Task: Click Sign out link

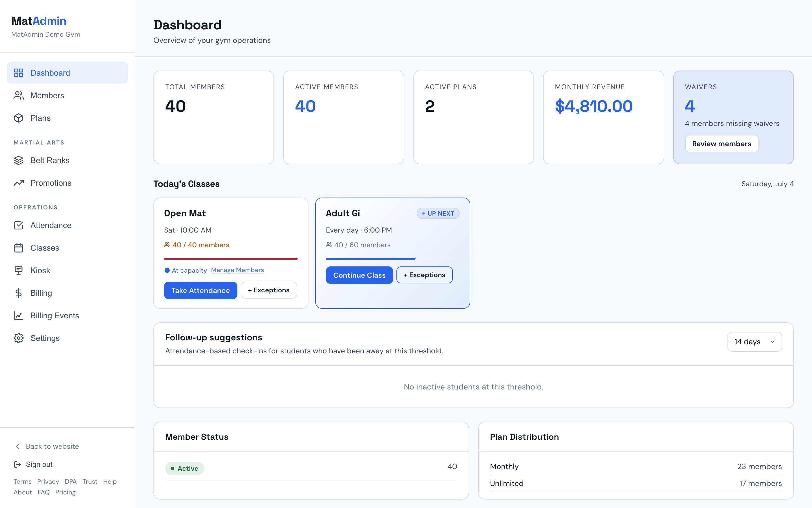Action: pos(39,464)
